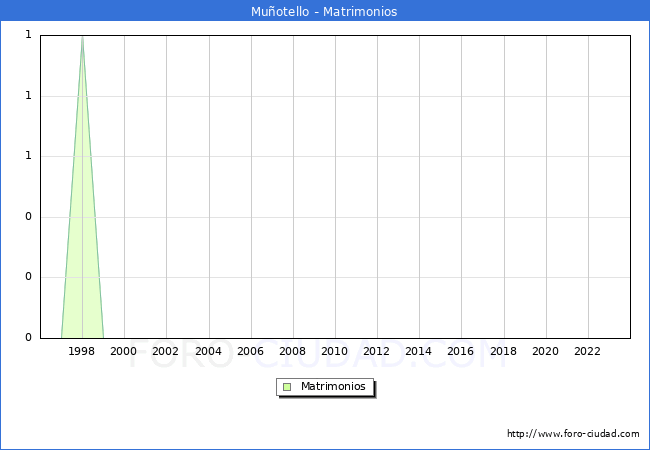Click the topmost y-axis value label
The image size is (650, 450).
[x=28, y=35]
